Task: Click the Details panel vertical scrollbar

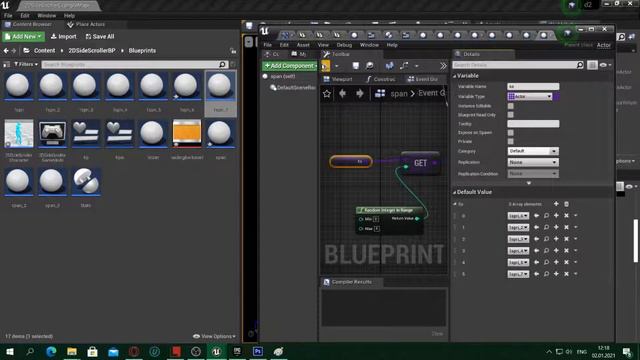Action: point(635,241)
